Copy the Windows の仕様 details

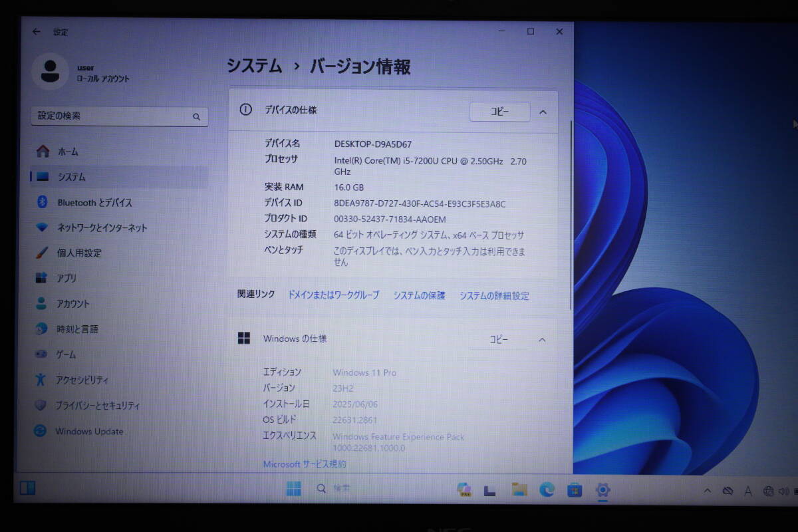click(x=499, y=340)
